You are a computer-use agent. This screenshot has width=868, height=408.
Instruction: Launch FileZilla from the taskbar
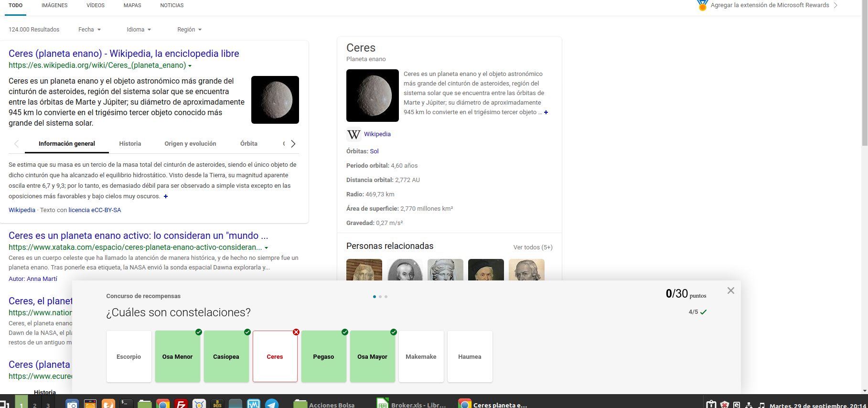[x=181, y=404]
